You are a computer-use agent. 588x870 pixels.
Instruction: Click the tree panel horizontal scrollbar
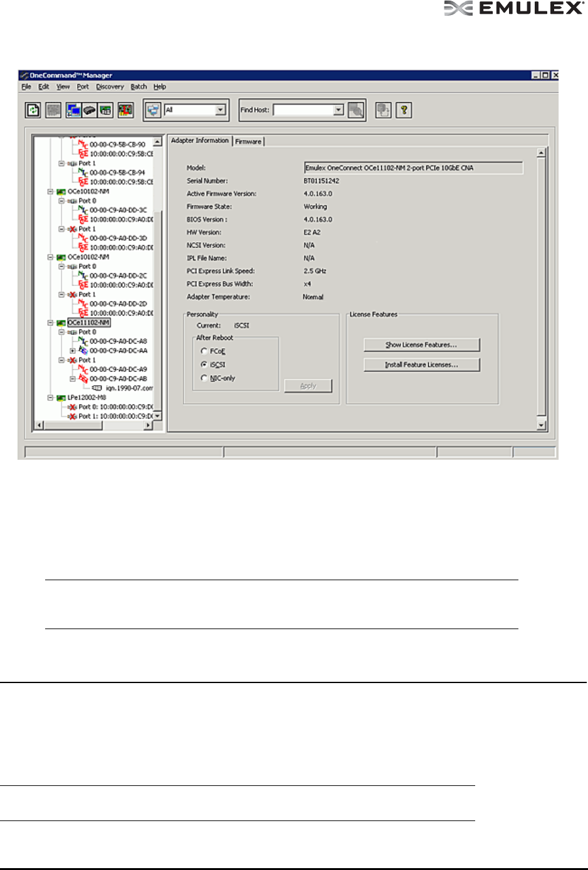pyautogui.click(x=94, y=425)
